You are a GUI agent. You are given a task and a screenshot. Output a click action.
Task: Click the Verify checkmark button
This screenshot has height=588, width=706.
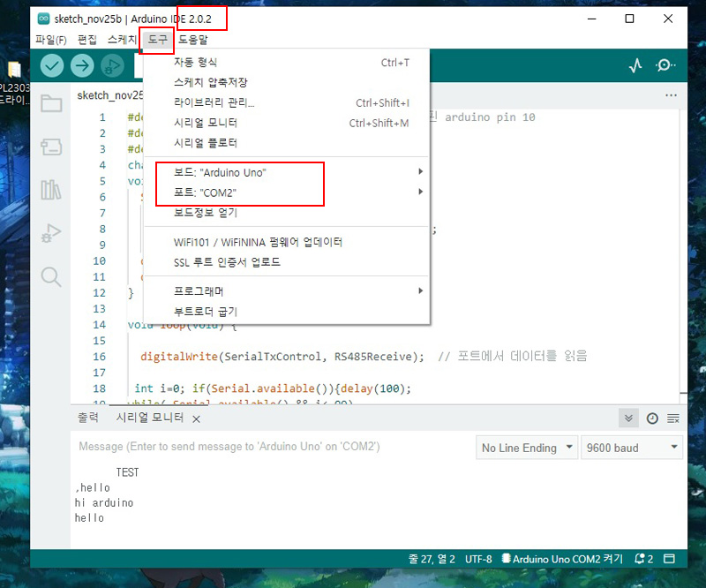52,66
